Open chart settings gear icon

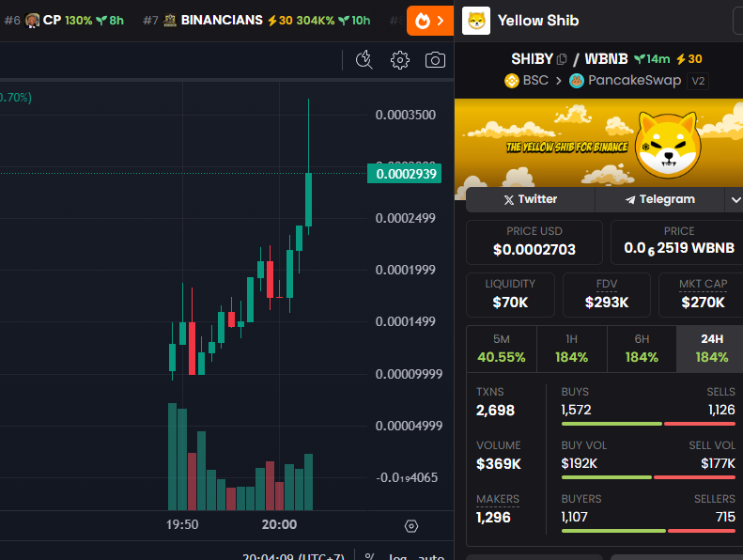click(400, 60)
